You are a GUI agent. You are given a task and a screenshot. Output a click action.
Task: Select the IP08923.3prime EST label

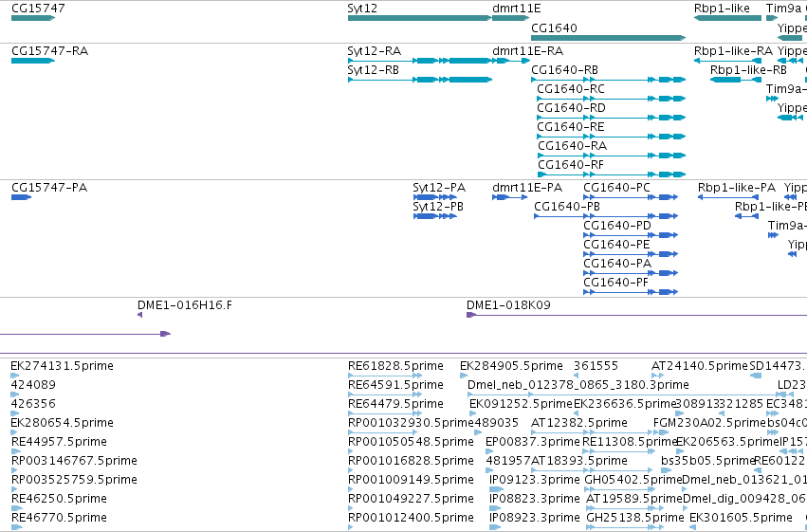pyautogui.click(x=534, y=518)
